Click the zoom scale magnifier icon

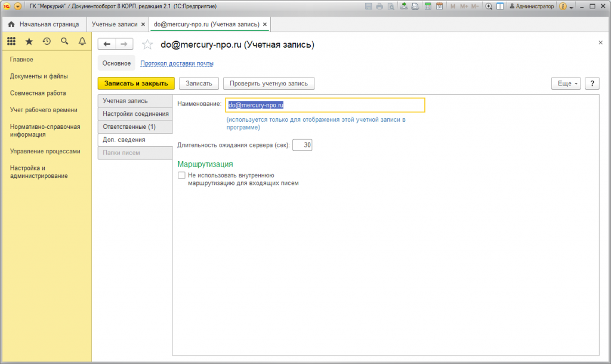tap(489, 7)
